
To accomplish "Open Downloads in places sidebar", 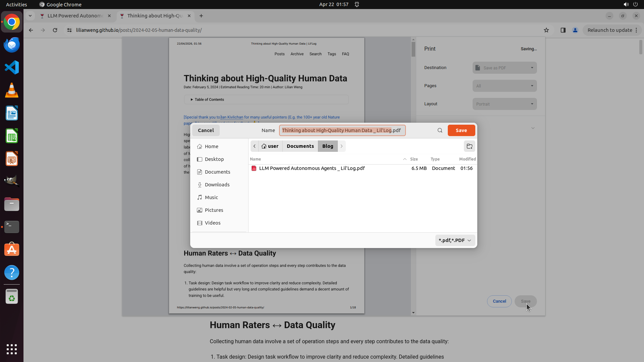I will pos(217,185).
